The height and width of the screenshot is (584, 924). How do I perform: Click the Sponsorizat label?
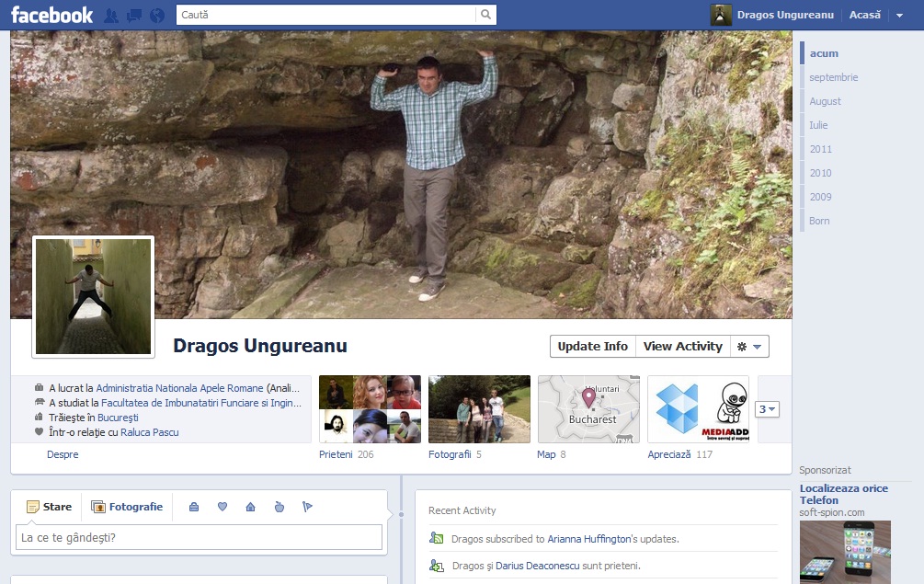[x=825, y=470]
